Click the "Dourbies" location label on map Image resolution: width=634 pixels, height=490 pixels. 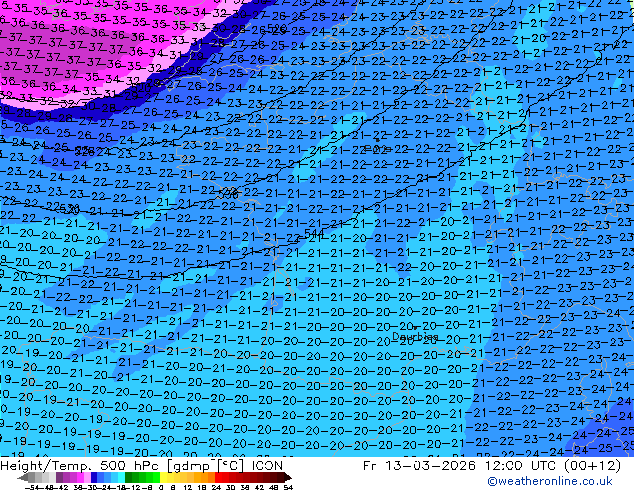pyautogui.click(x=415, y=336)
